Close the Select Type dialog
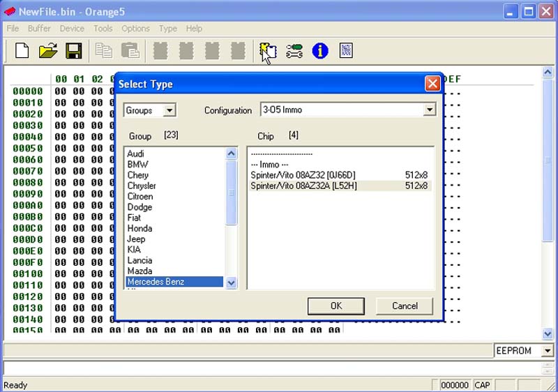 point(432,84)
